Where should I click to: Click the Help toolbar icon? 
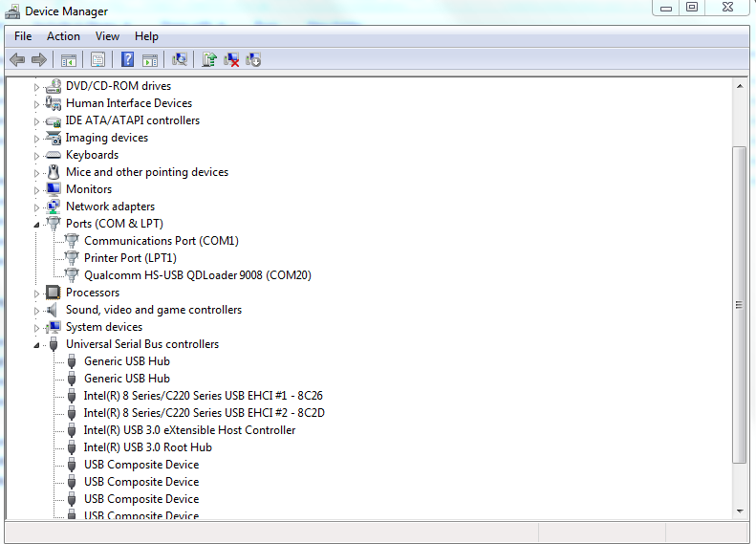[x=127, y=59]
